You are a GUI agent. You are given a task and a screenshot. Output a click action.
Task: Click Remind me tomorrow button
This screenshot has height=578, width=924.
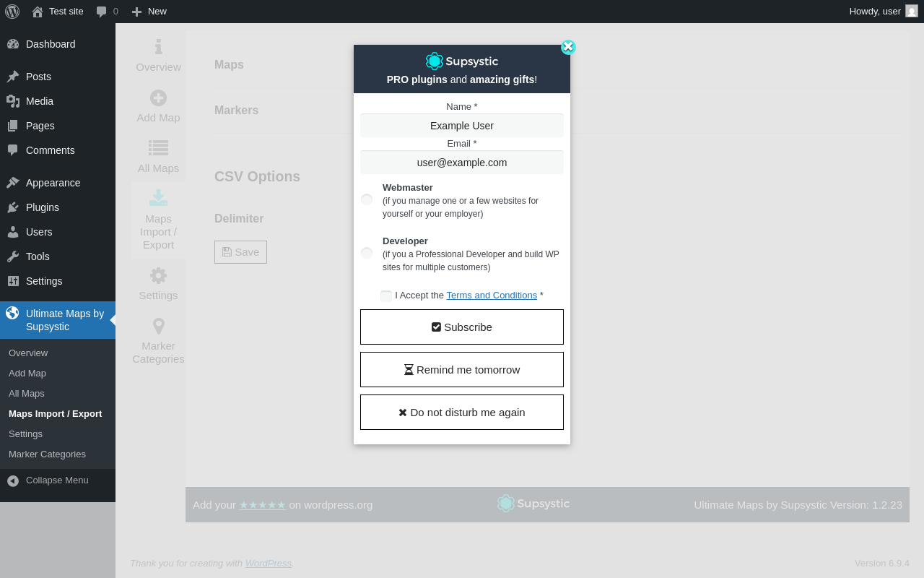tap(462, 369)
